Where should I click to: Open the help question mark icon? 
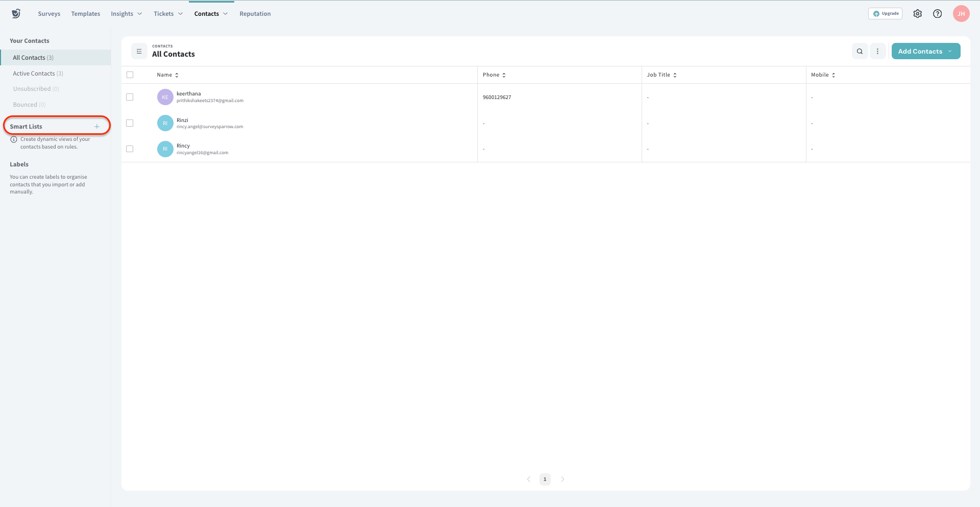click(x=937, y=14)
